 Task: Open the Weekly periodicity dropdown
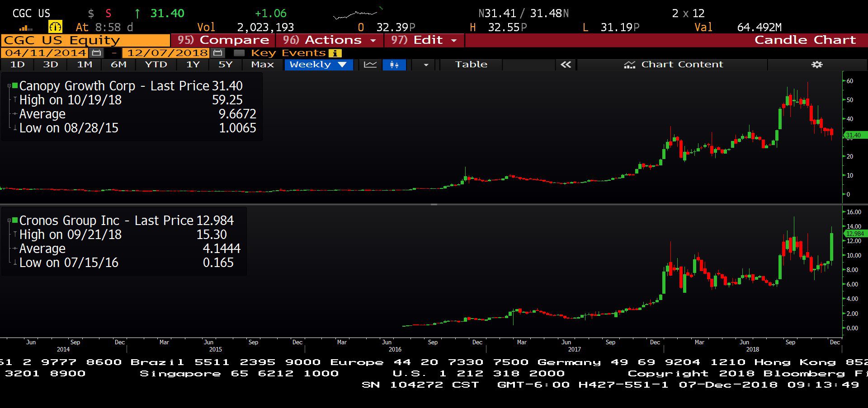point(318,65)
